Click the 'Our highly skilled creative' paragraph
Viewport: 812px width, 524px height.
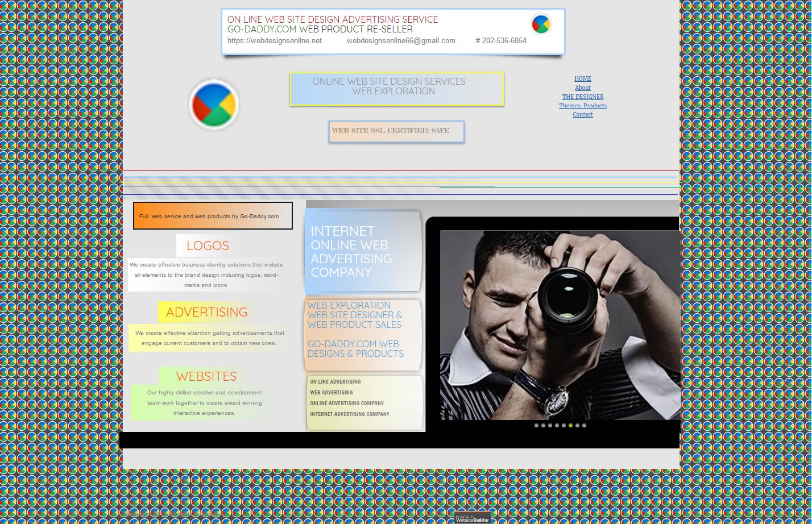(204, 402)
